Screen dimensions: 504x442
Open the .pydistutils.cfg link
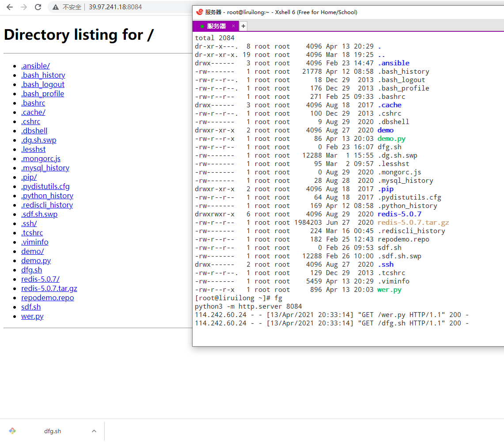tap(45, 187)
